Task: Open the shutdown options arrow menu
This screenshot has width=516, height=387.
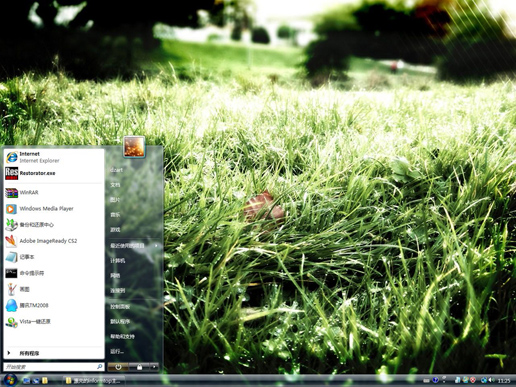Action: (x=154, y=367)
